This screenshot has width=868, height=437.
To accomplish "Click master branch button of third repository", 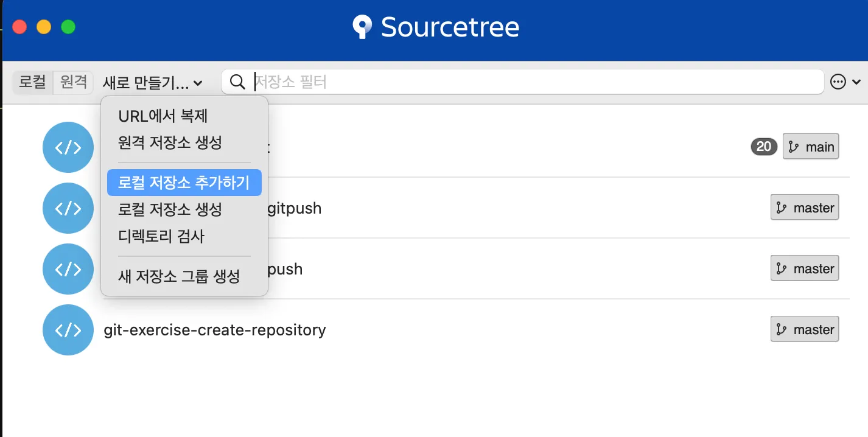I will click(805, 268).
